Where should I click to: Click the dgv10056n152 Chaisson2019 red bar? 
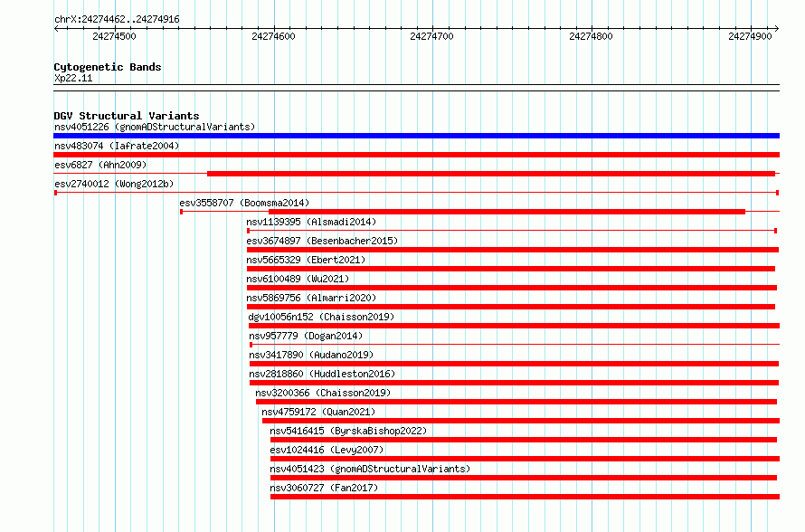514,326
